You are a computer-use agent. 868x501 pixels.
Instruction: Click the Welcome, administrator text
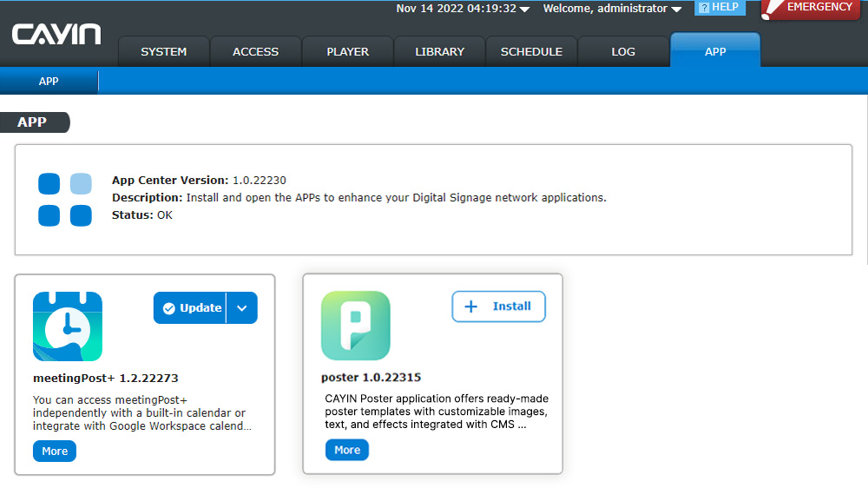tap(605, 9)
